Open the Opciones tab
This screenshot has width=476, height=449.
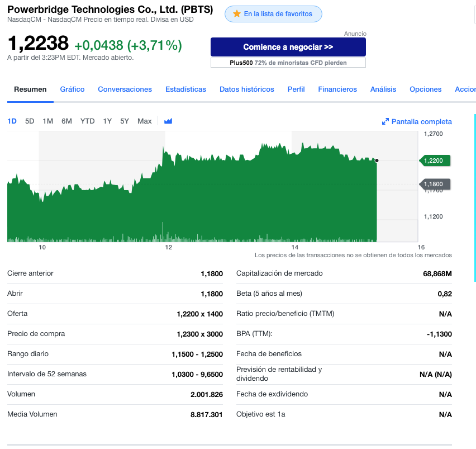pyautogui.click(x=425, y=89)
